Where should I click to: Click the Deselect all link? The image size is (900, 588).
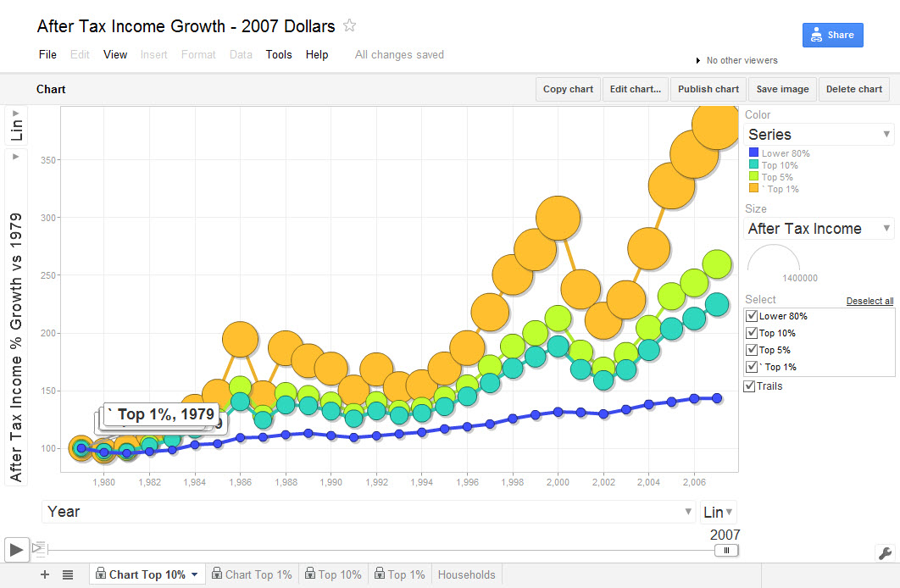pyautogui.click(x=869, y=301)
